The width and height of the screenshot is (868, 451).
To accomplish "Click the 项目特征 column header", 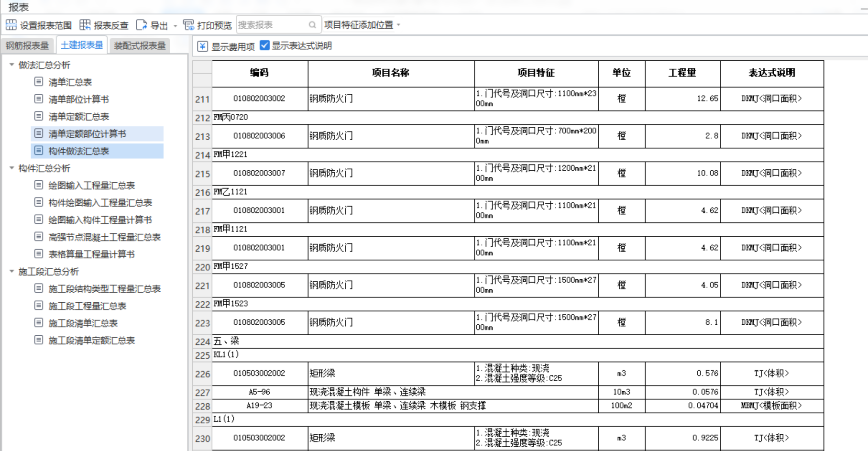I will [x=536, y=73].
